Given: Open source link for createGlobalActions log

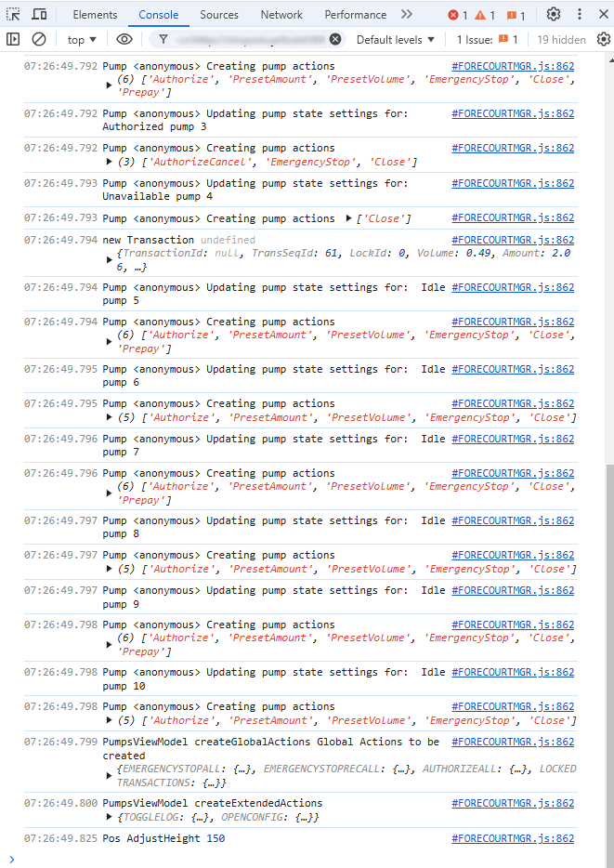Looking at the screenshot, I should pos(513,742).
